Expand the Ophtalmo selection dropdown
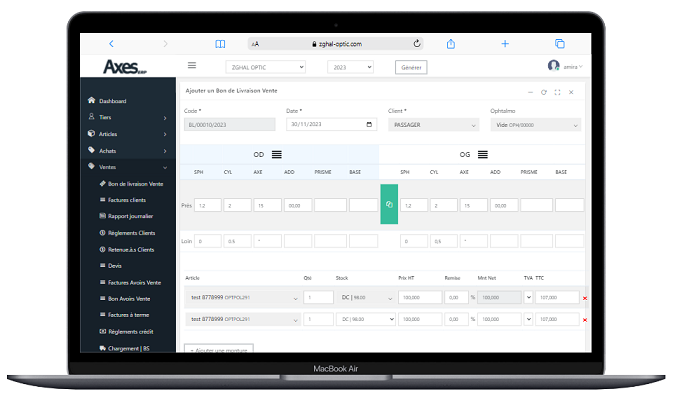The width and height of the screenshot is (675, 403). click(536, 125)
